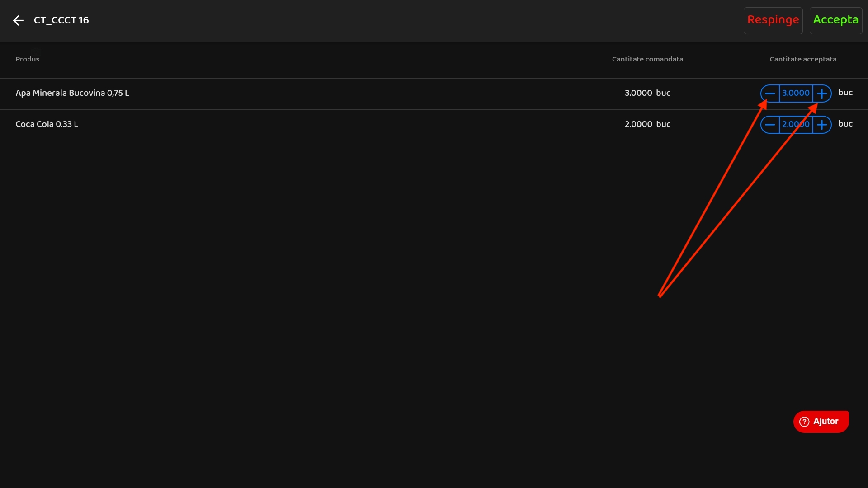Click the 2.0000 accepted quantity field
Viewport: 868px width, 488px height.
[796, 125]
